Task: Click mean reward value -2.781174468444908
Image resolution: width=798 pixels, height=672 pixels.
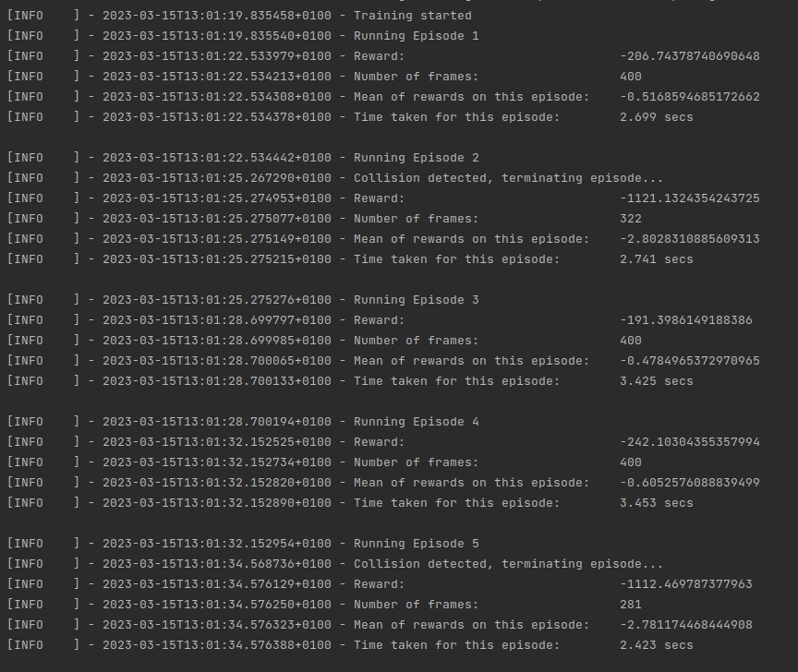Action: 686,625
